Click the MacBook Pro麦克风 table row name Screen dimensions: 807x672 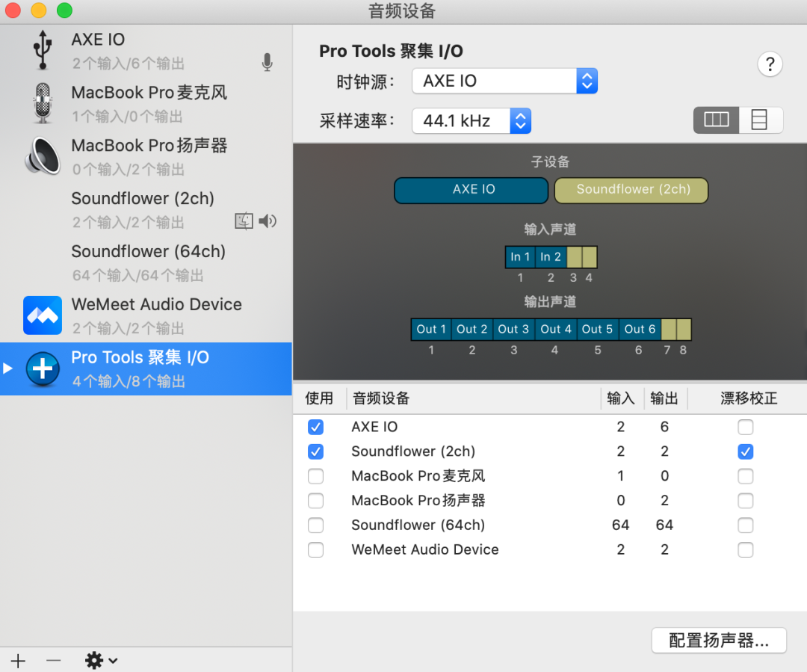point(418,476)
